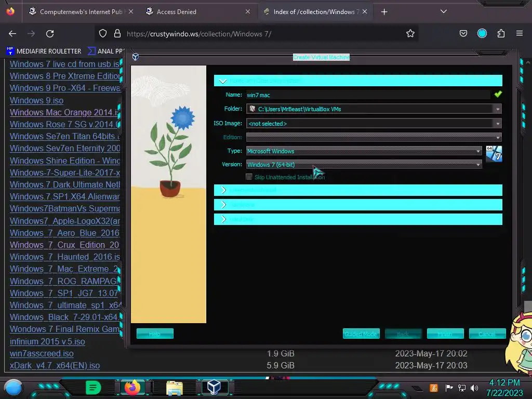The width and height of the screenshot is (532, 399).
Task: Click the cyan Firefox account circle icon
Action: pyautogui.click(x=482, y=33)
